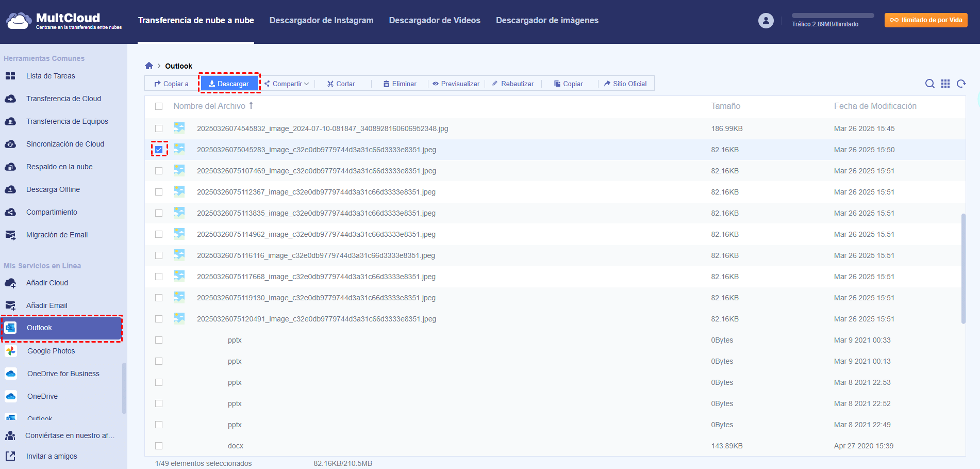Open the user account avatar
This screenshot has width=980, height=469.
tap(766, 21)
